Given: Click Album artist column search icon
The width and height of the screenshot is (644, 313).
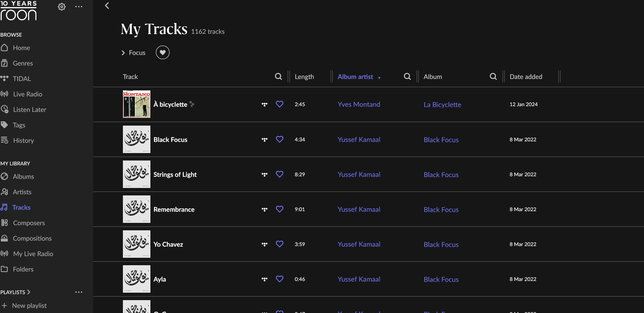Looking at the screenshot, I should pos(407,76).
